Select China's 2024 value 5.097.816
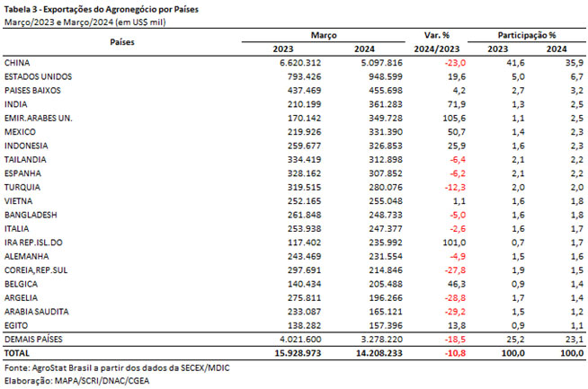The height and width of the screenshot is (389, 588). pos(382,63)
